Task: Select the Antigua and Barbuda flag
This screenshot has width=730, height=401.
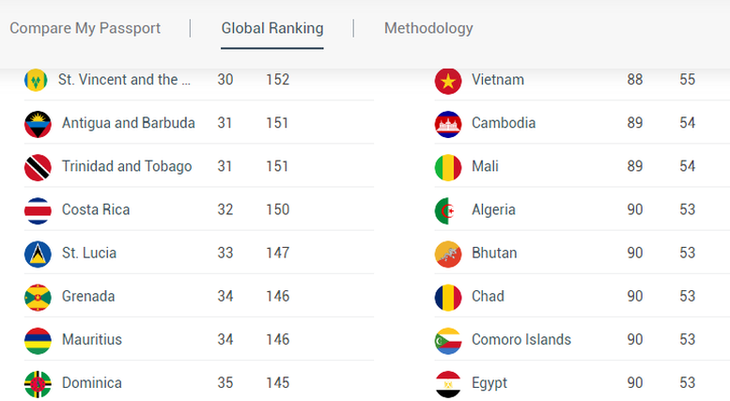Action: point(37,124)
